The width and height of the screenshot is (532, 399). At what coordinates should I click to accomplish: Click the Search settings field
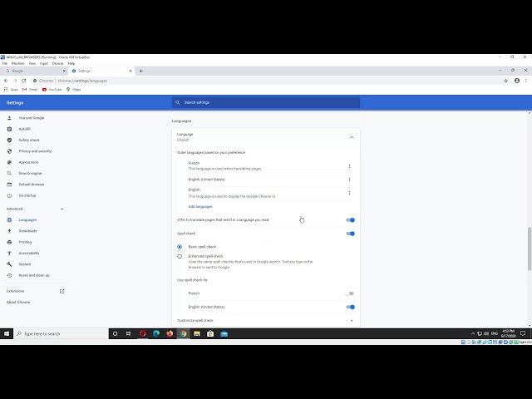pos(266,102)
